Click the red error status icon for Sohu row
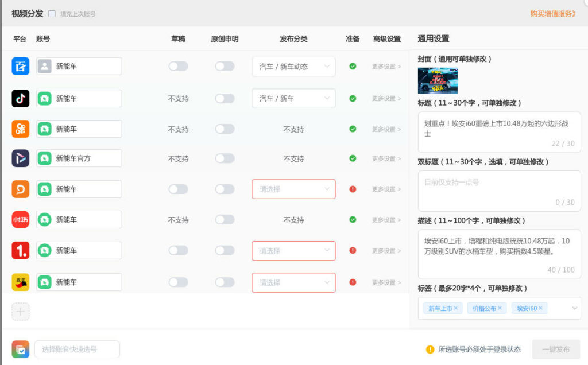Screen dimensions: 588x365 [353, 282]
